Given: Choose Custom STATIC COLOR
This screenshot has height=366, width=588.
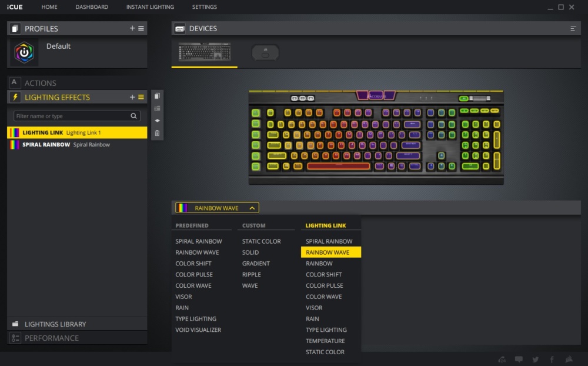Looking at the screenshot, I should [262, 241].
